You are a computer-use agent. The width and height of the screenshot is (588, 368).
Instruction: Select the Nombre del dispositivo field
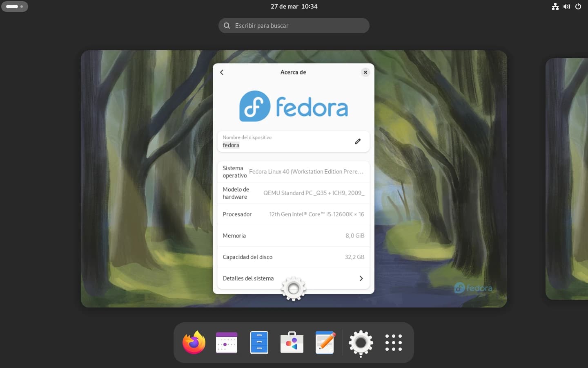[x=286, y=141]
